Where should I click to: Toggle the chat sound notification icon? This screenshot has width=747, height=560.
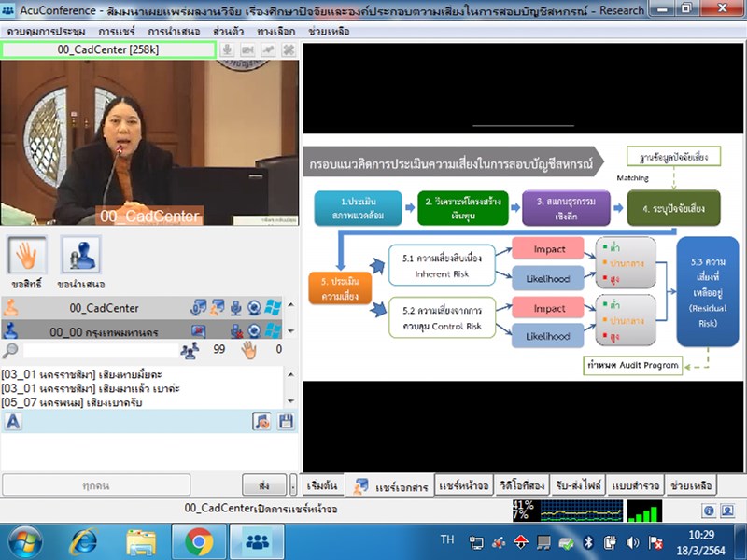click(x=261, y=422)
